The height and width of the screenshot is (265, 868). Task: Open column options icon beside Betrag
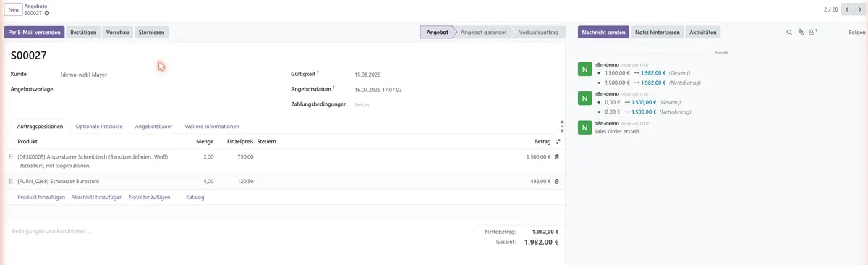click(558, 141)
